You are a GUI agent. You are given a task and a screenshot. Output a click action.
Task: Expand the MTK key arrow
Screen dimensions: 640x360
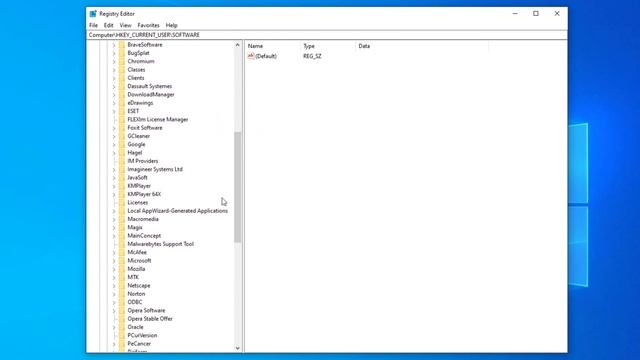pyautogui.click(x=114, y=277)
